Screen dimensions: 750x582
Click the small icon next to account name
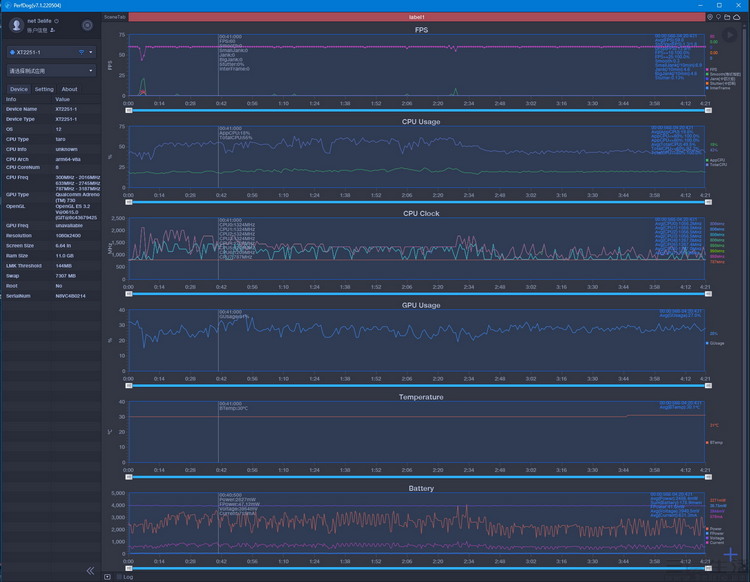click(x=56, y=21)
